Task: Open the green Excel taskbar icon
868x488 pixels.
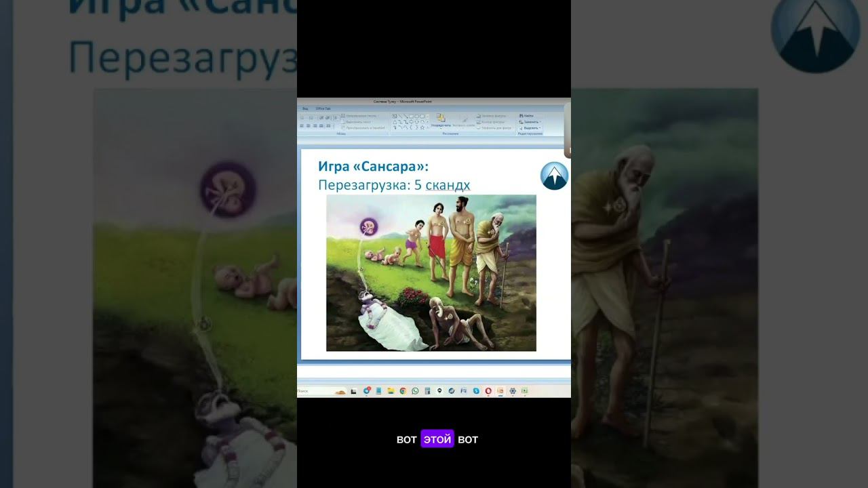Action: pos(525,391)
